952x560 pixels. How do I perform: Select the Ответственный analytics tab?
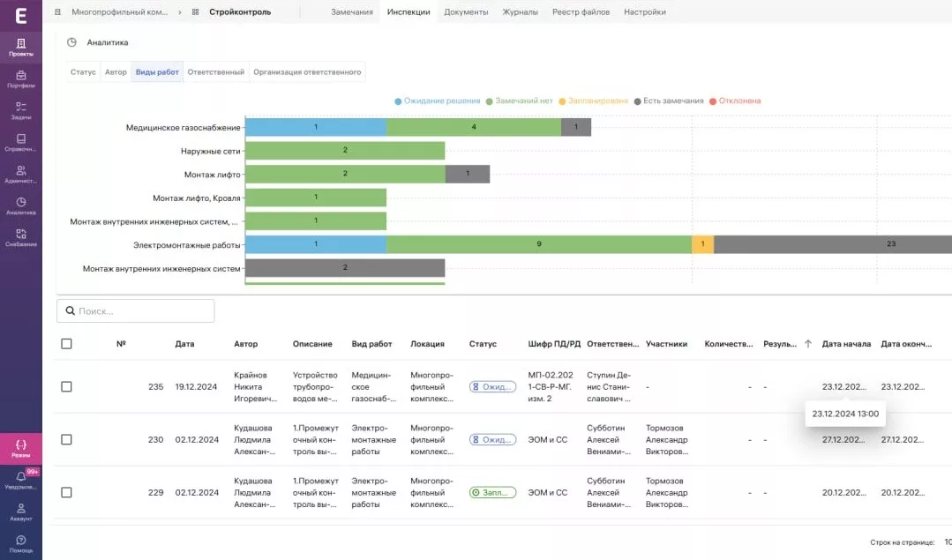click(x=215, y=72)
